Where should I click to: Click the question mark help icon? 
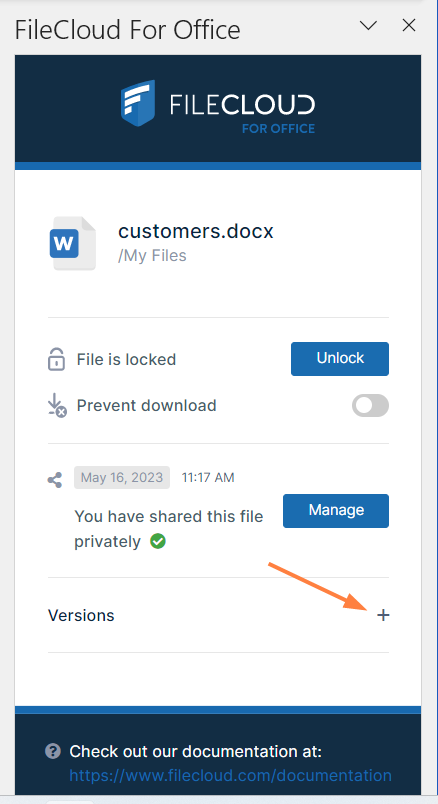pos(53,752)
